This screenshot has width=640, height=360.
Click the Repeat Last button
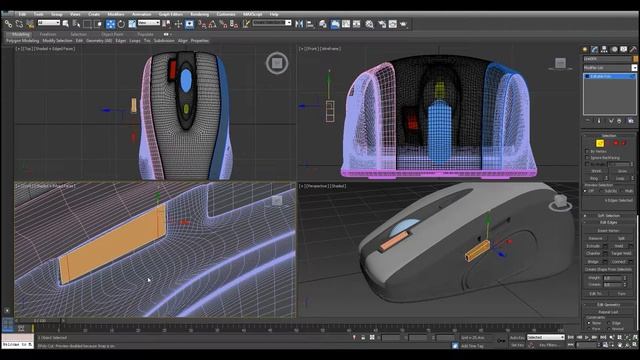point(608,312)
